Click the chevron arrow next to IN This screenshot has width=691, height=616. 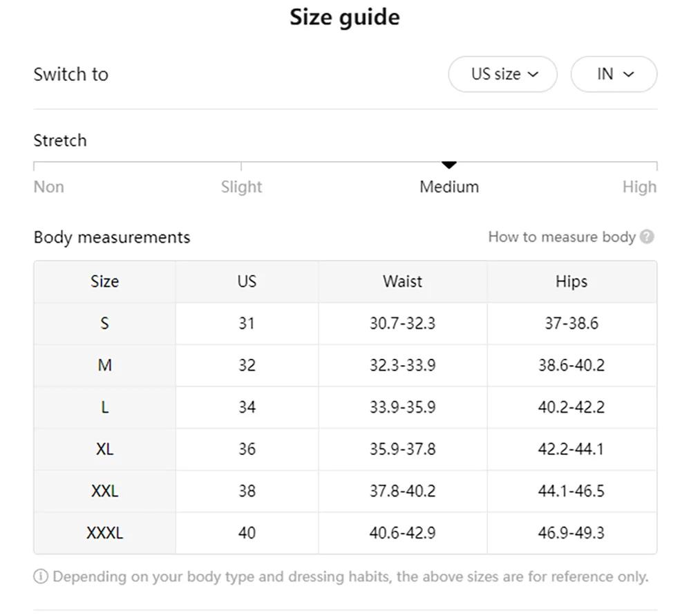click(x=629, y=74)
